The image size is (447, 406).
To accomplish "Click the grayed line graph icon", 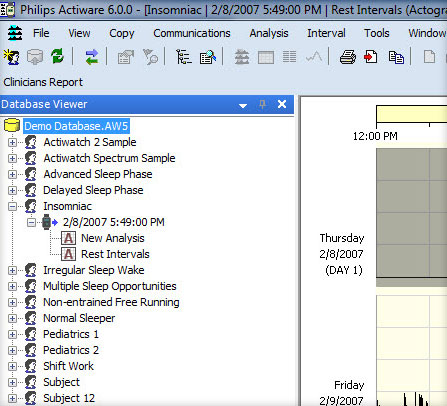I will click(314, 57).
